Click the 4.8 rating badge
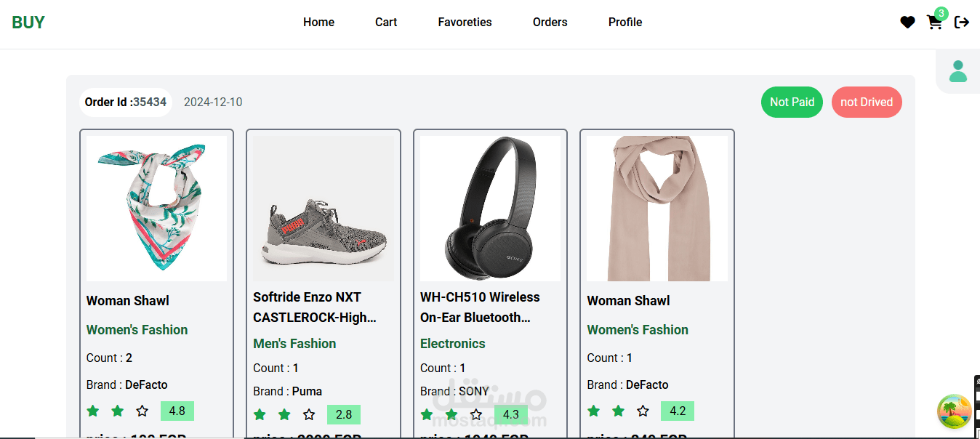 (x=177, y=411)
